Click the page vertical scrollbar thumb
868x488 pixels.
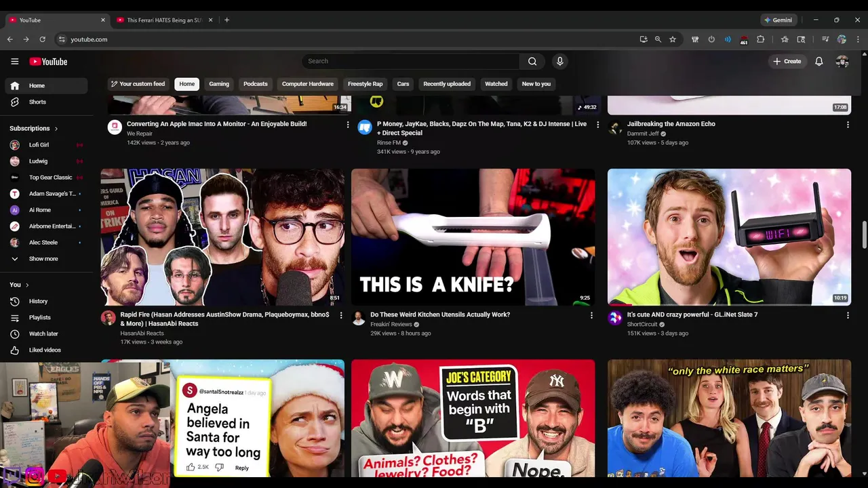point(864,235)
